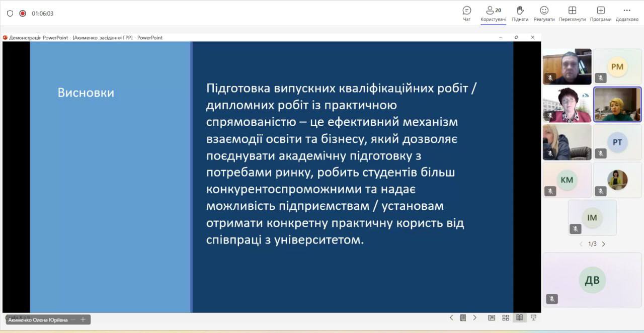Select the ДВ participant tile
Image resolution: width=644 pixels, height=333 pixels.
click(592, 280)
